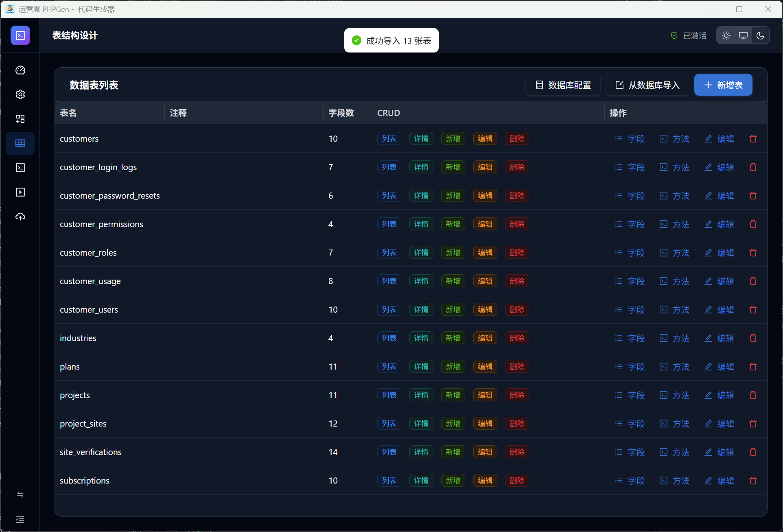The height and width of the screenshot is (532, 783).
Task: Select the table design icon in sidebar
Action: (20, 143)
